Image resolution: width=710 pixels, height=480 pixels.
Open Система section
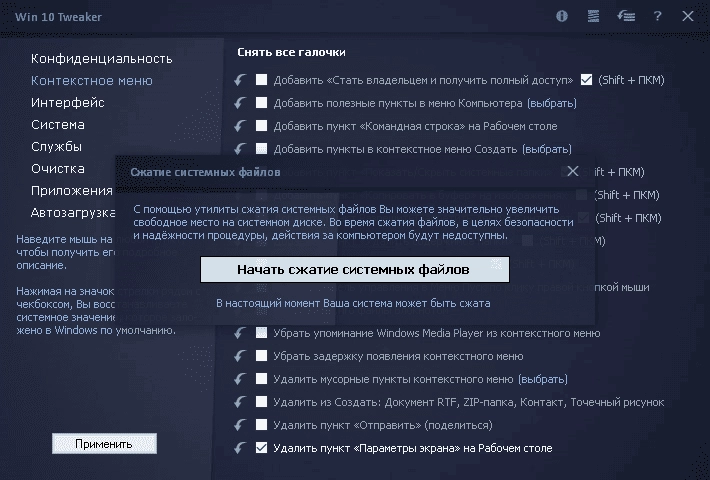(58, 125)
